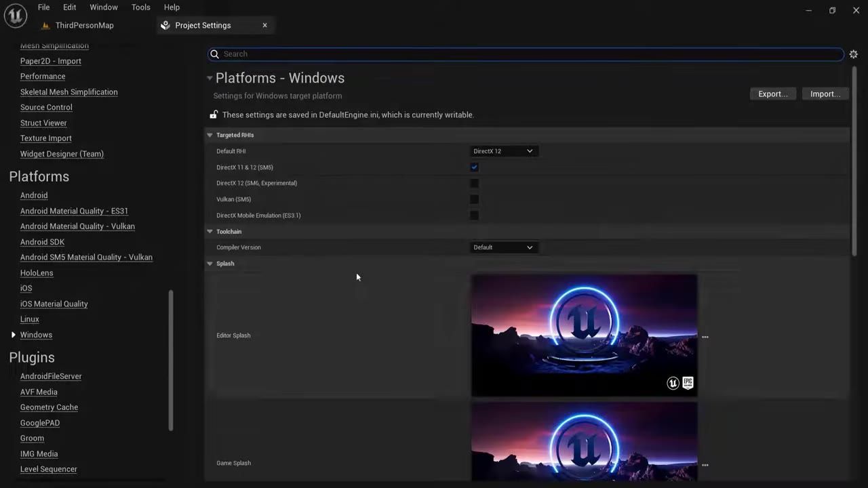Collapse the Targeted RHIs section
Viewport: 868px width, 488px height.
210,135
